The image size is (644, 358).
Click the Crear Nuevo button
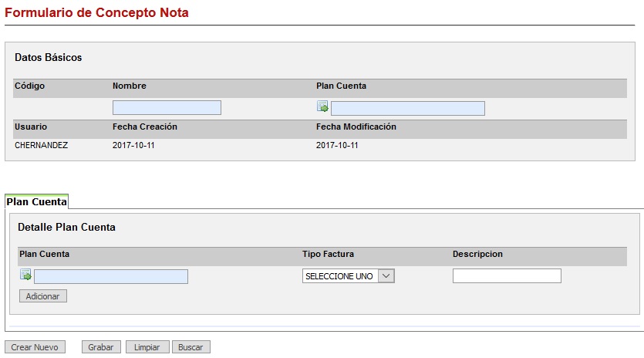[35, 347]
